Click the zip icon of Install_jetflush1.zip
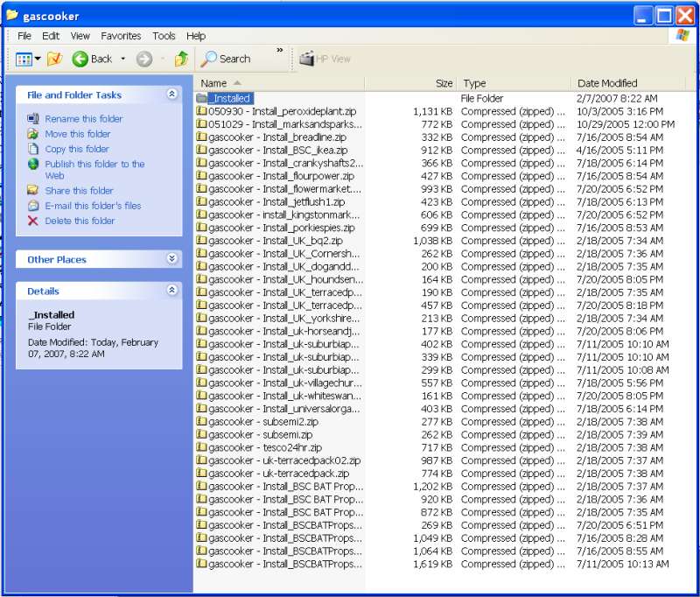Screen dimensions: 700x597 201,201
